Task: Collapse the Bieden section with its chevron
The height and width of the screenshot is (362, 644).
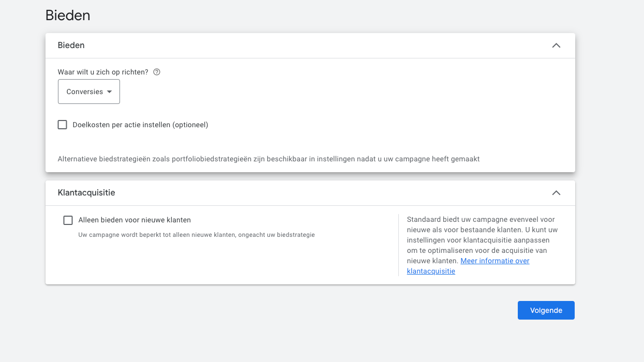Action: 556,46
